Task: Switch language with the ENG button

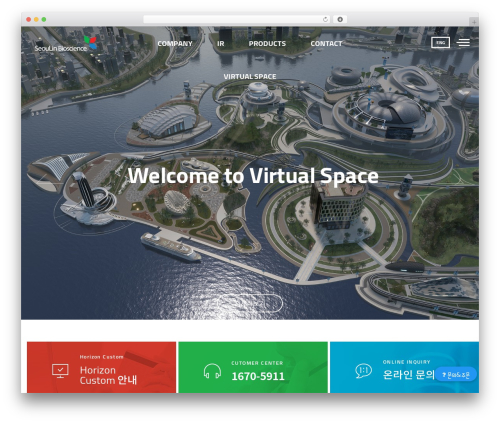Action: tap(440, 43)
